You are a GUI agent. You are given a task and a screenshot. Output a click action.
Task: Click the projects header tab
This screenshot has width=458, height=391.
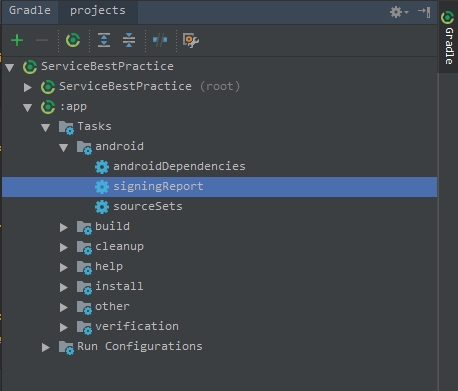pyautogui.click(x=98, y=11)
